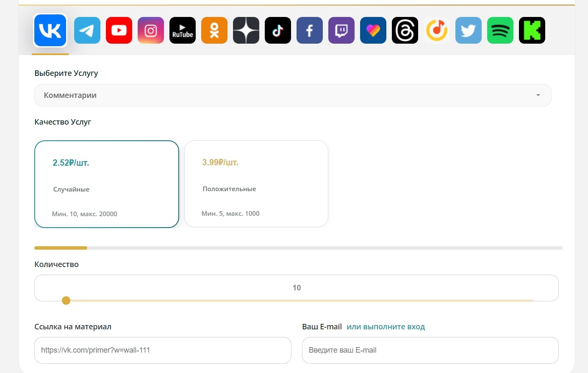Viewport: 588px width, 373px height.
Task: Click the "Выберите Услугу" label
Action: point(66,73)
